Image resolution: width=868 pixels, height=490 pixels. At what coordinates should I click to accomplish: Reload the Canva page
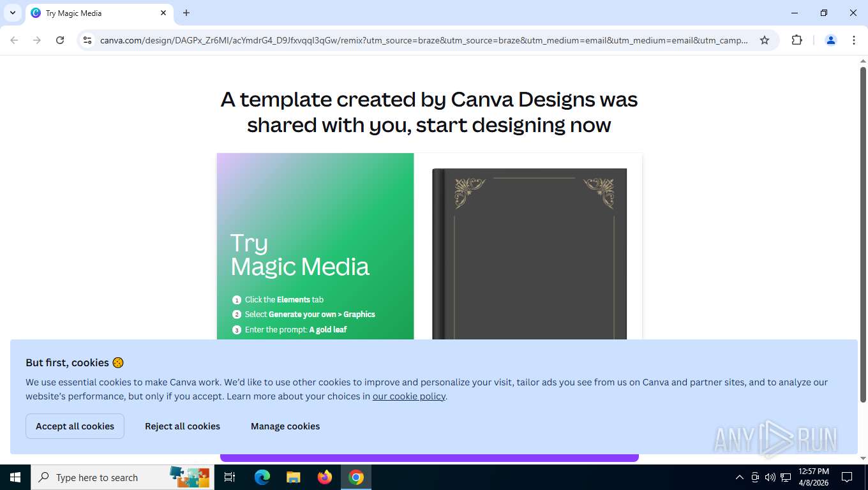pos(60,40)
